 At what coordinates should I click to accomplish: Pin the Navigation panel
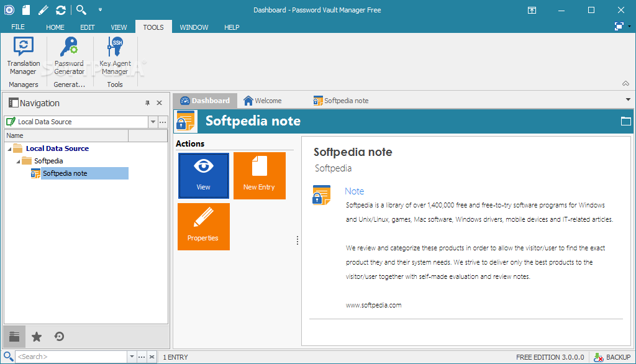click(147, 103)
